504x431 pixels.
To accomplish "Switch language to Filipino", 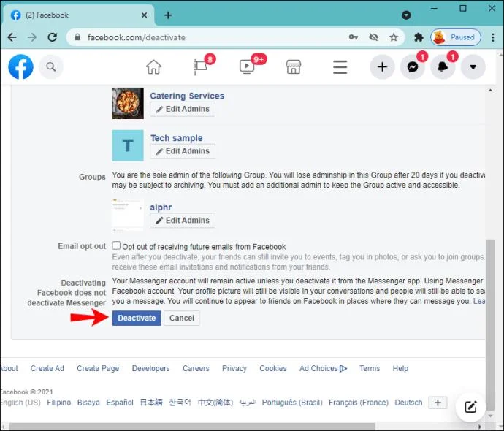I will pos(59,403).
